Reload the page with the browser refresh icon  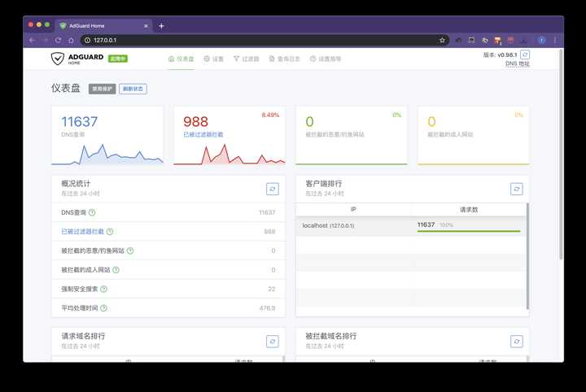point(59,40)
